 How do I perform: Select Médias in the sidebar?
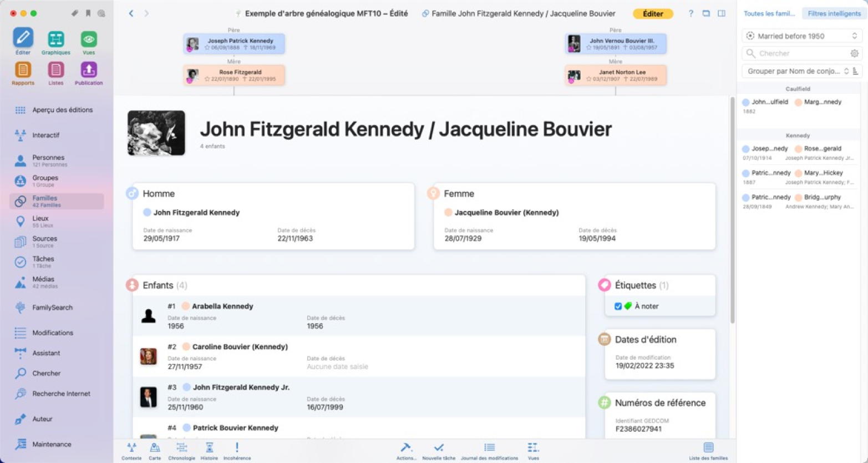57,282
